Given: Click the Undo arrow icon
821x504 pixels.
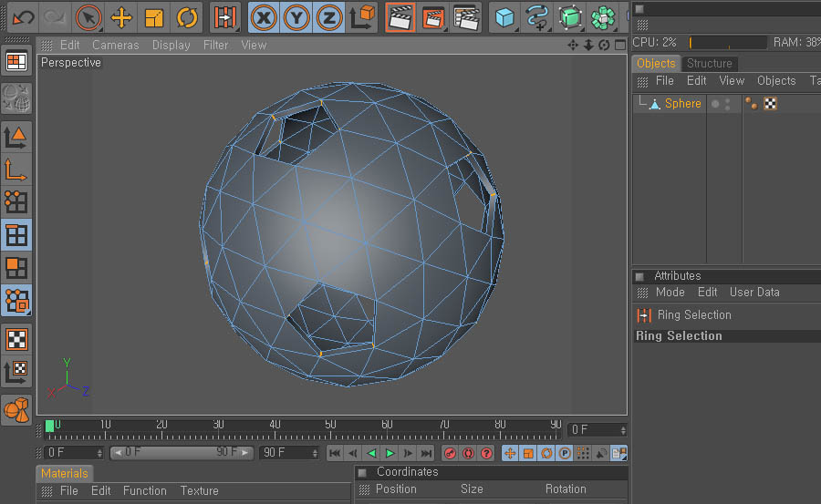Looking at the screenshot, I should pyautogui.click(x=23, y=18).
